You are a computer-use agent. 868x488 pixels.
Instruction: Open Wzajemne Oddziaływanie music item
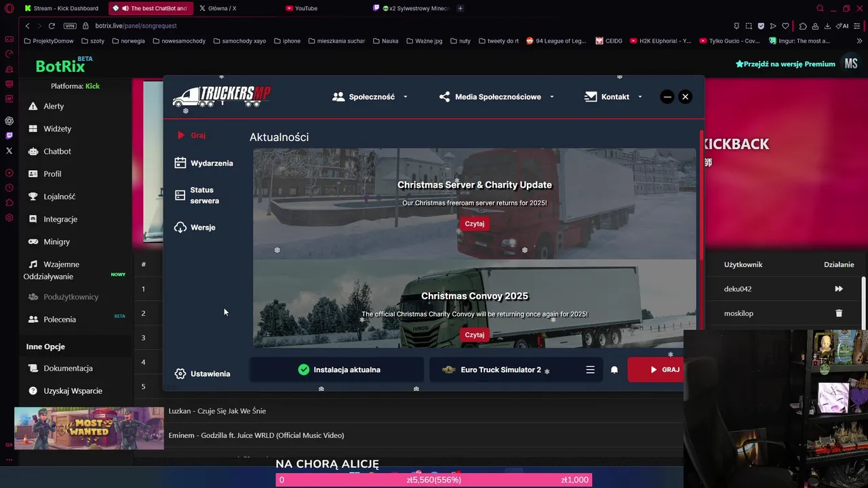click(x=53, y=270)
